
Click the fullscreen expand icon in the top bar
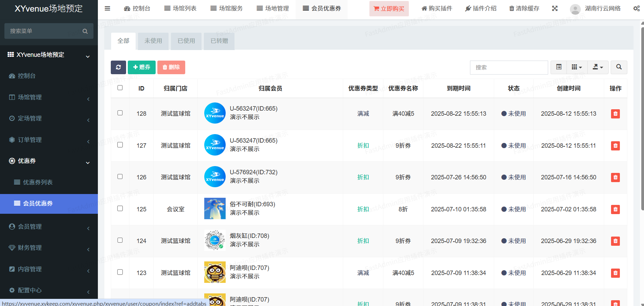(555, 9)
